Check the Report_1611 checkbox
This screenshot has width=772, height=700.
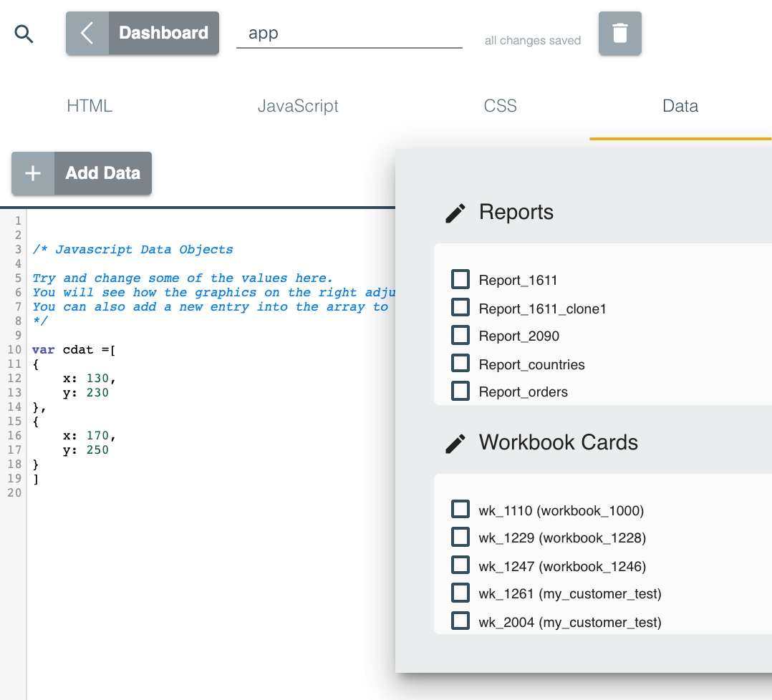[460, 279]
